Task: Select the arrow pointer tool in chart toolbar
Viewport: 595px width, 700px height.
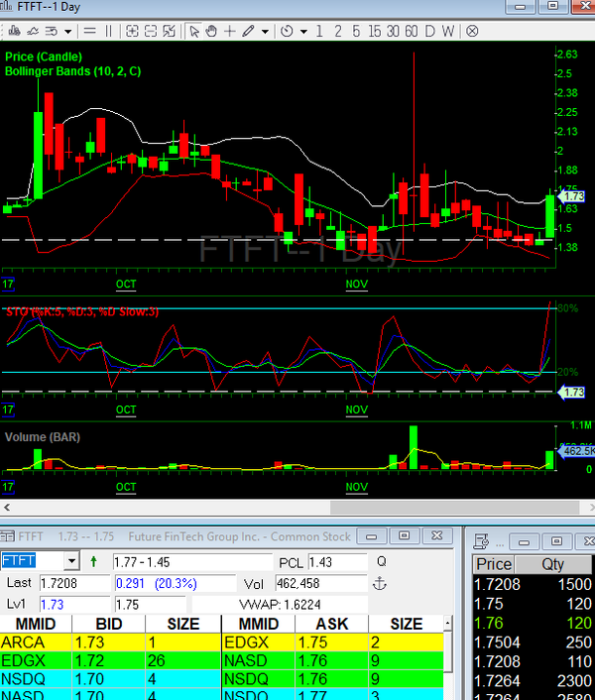Action: (x=195, y=31)
